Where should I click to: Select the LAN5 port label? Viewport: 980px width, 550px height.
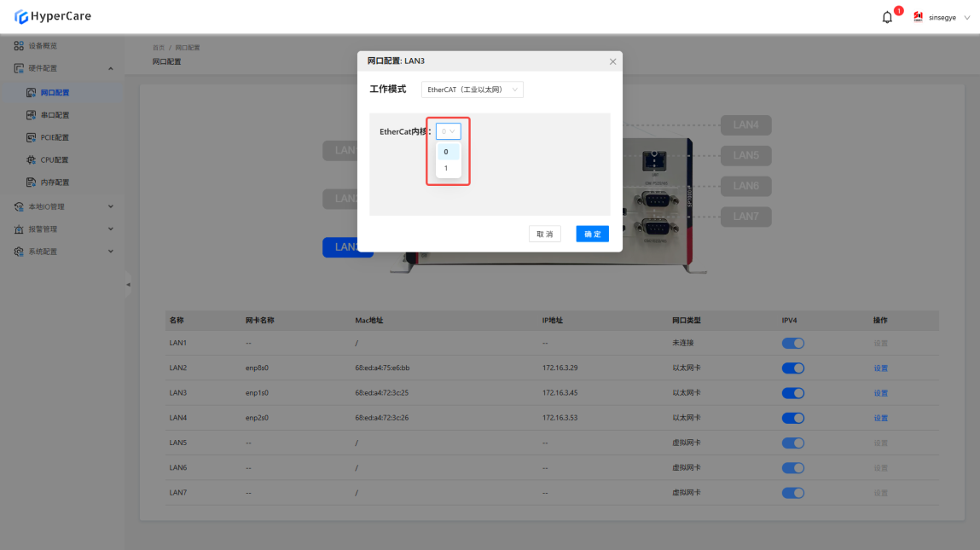pyautogui.click(x=745, y=156)
